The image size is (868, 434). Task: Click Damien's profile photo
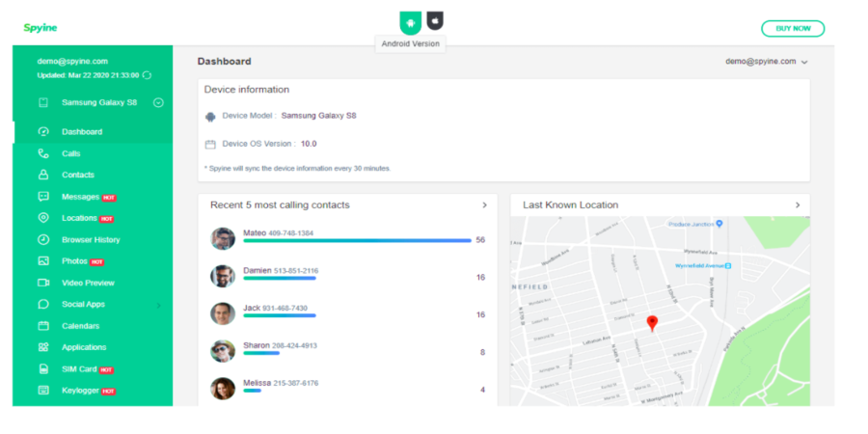click(223, 276)
